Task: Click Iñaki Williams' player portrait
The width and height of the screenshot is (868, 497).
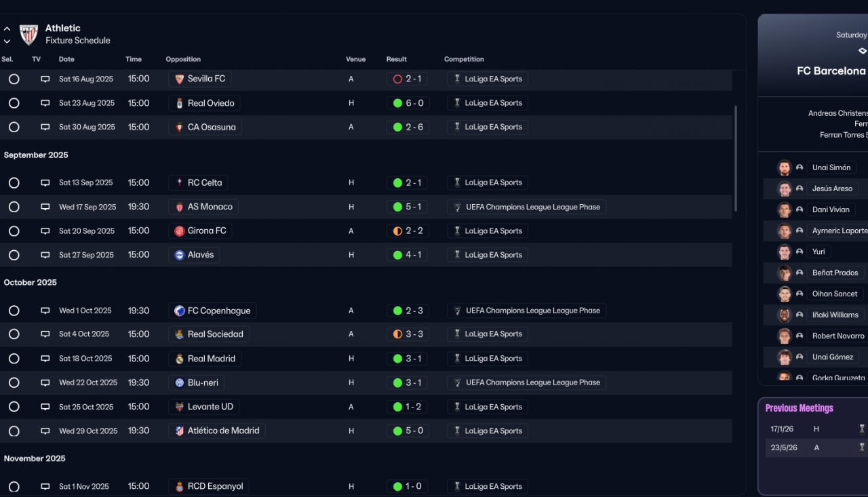Action: coord(785,315)
